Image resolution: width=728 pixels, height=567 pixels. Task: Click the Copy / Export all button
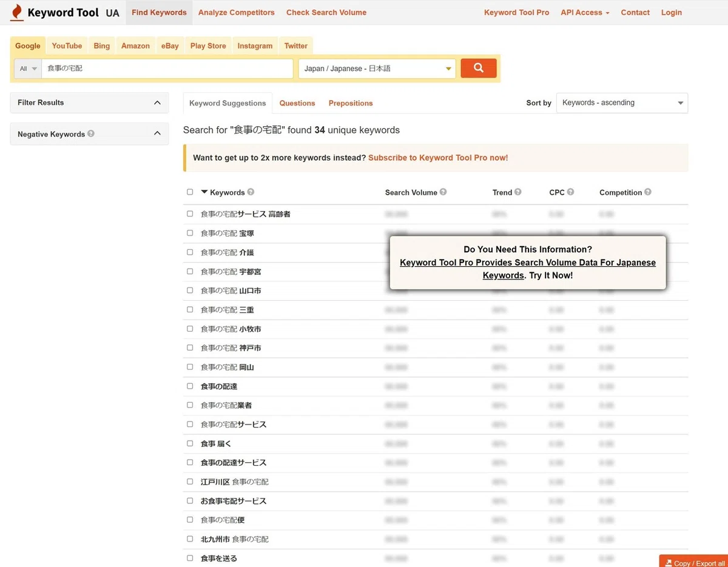(695, 562)
